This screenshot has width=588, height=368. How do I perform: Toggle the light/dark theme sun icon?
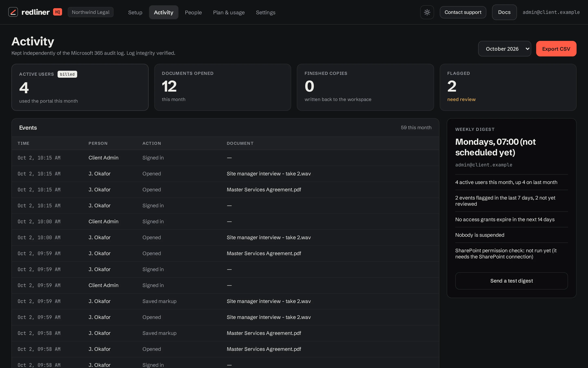(427, 12)
